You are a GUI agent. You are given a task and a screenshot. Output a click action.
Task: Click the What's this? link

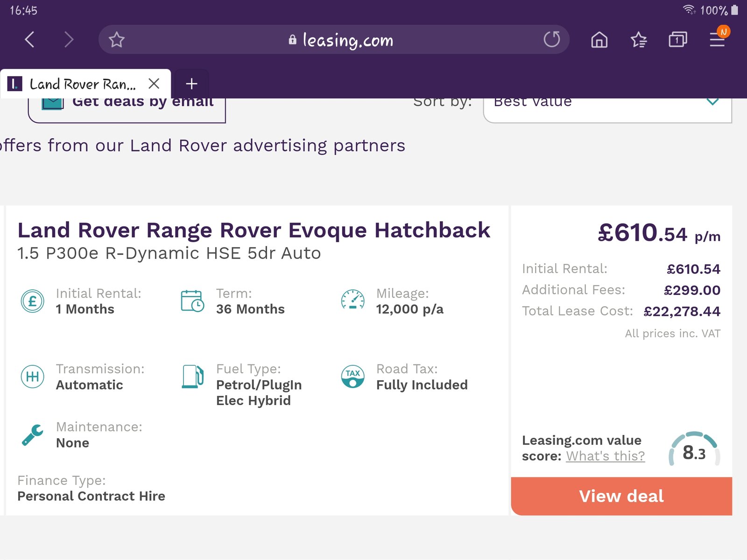pos(605,456)
